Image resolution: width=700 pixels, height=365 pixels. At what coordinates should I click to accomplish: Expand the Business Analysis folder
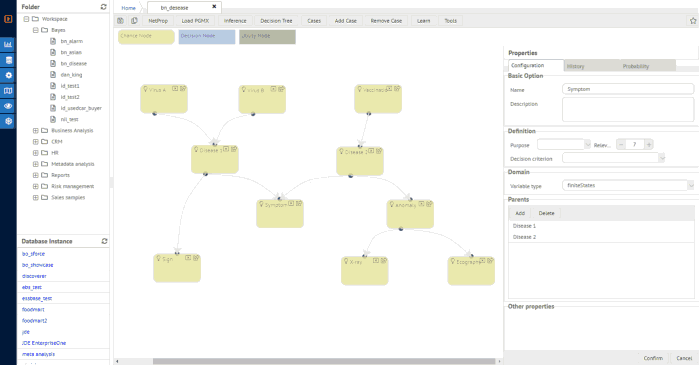(35, 131)
